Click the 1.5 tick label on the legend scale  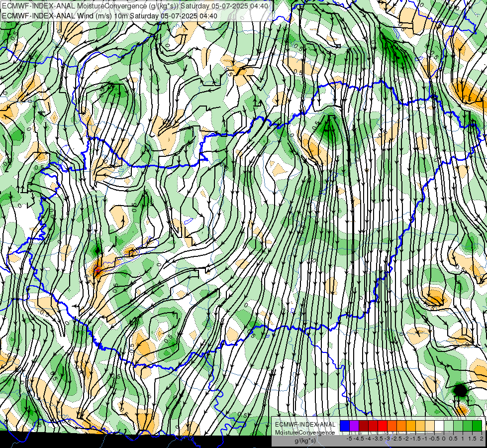[472, 439]
